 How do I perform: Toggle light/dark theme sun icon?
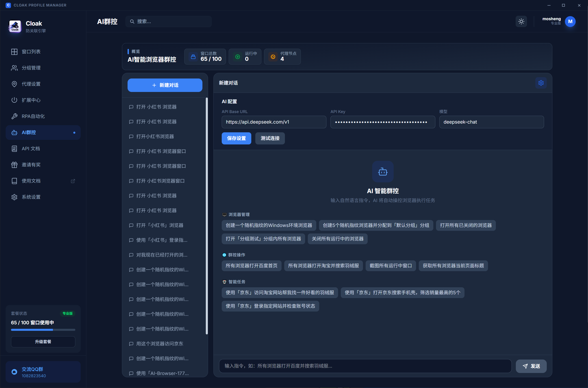521,22
